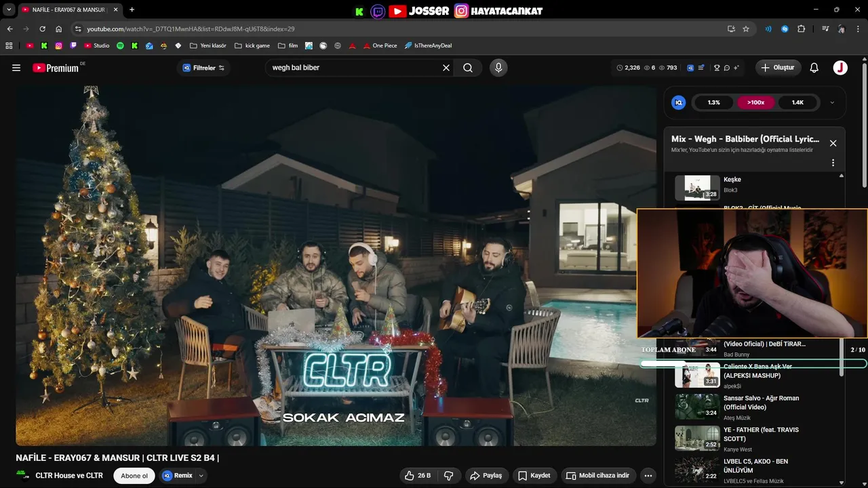Open the Chrome three-dot menu
Image resolution: width=868 pixels, height=488 pixels.
[859, 29]
